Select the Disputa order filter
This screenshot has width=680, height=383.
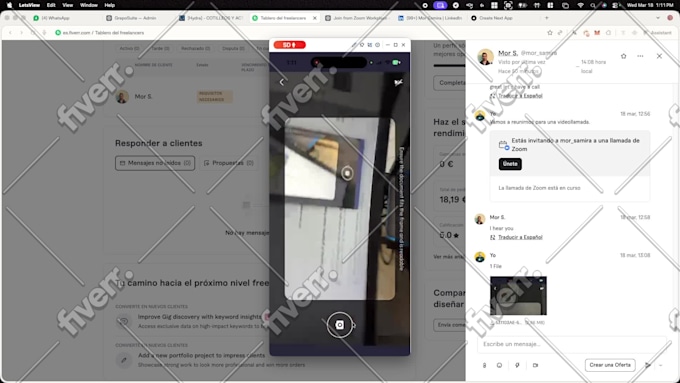(x=233, y=49)
